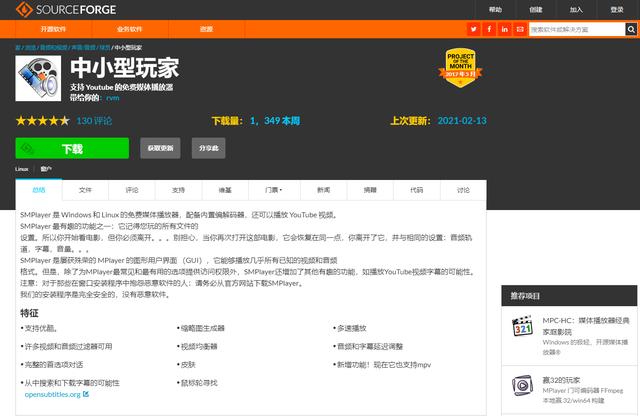This screenshot has height=416, width=640.
Task: Open the MPC-HC recommended project title
Action: point(586,326)
